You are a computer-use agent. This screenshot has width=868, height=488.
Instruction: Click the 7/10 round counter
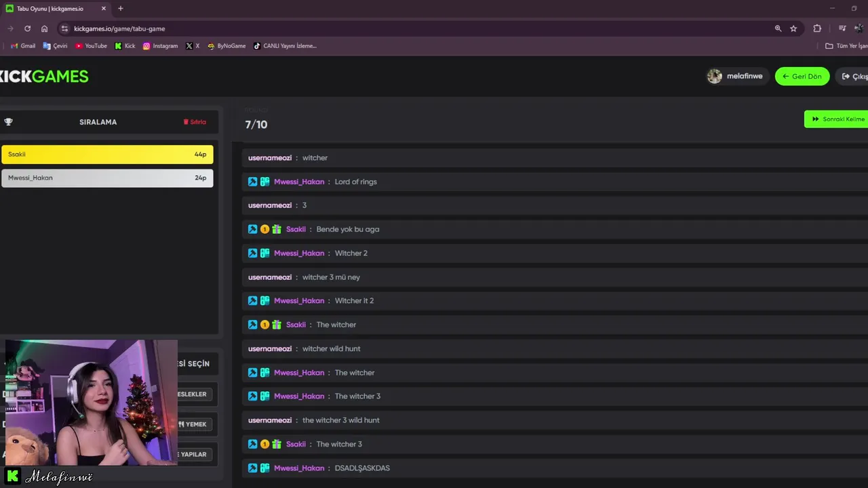[x=256, y=125]
